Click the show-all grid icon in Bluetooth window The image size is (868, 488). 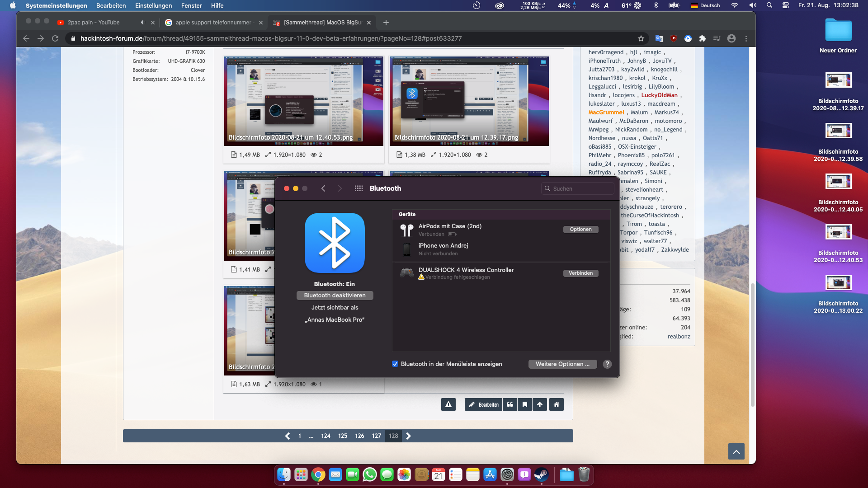click(359, 188)
